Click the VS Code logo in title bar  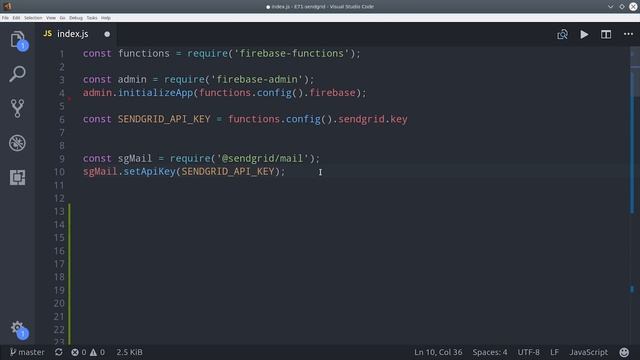pyautogui.click(x=7, y=6)
